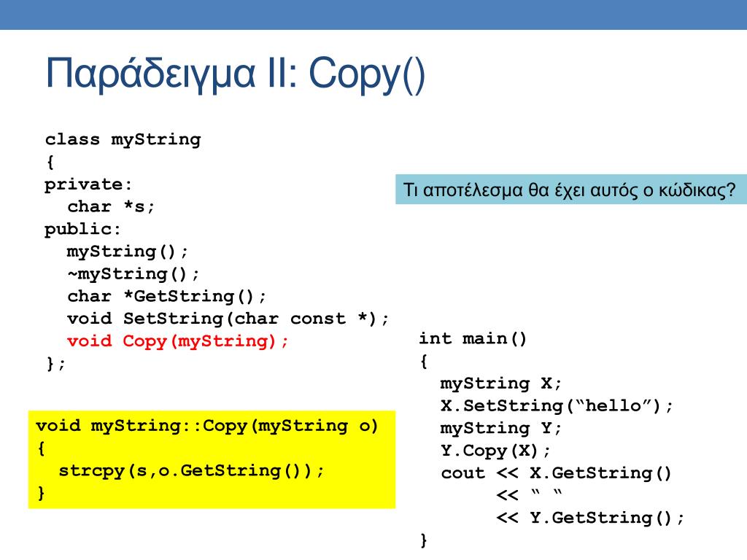The height and width of the screenshot is (560, 747).
Task: Select the destructor line '~myString();'
Action: coord(133,274)
